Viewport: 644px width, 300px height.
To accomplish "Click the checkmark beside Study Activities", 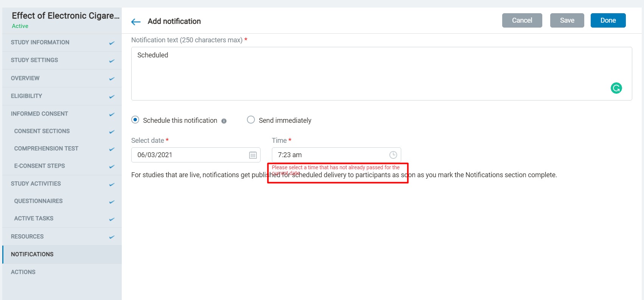I will coord(112,184).
